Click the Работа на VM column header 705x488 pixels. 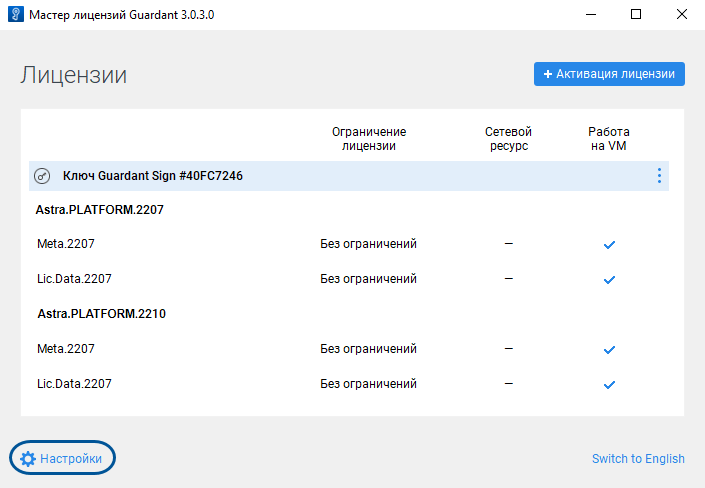(608, 139)
